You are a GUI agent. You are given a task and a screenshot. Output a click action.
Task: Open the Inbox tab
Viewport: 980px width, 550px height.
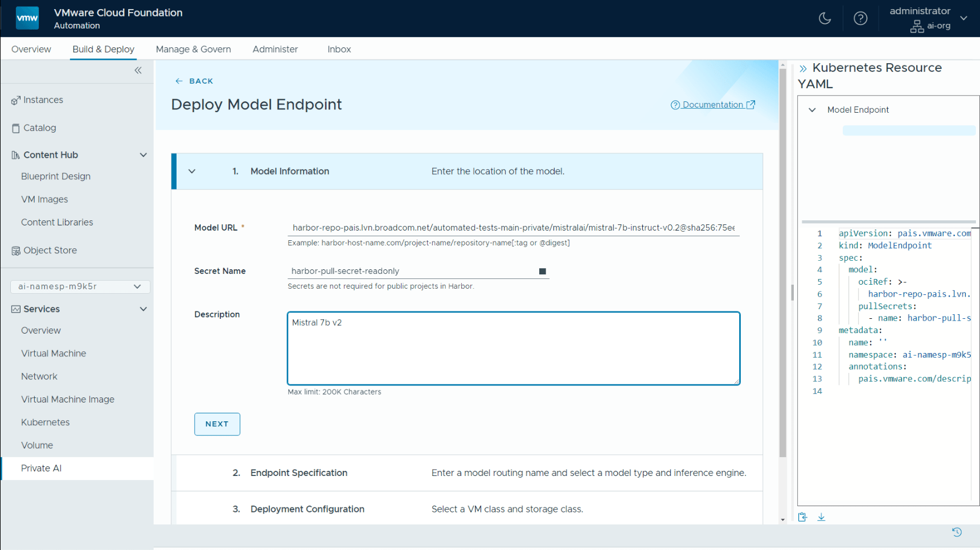pos(339,49)
